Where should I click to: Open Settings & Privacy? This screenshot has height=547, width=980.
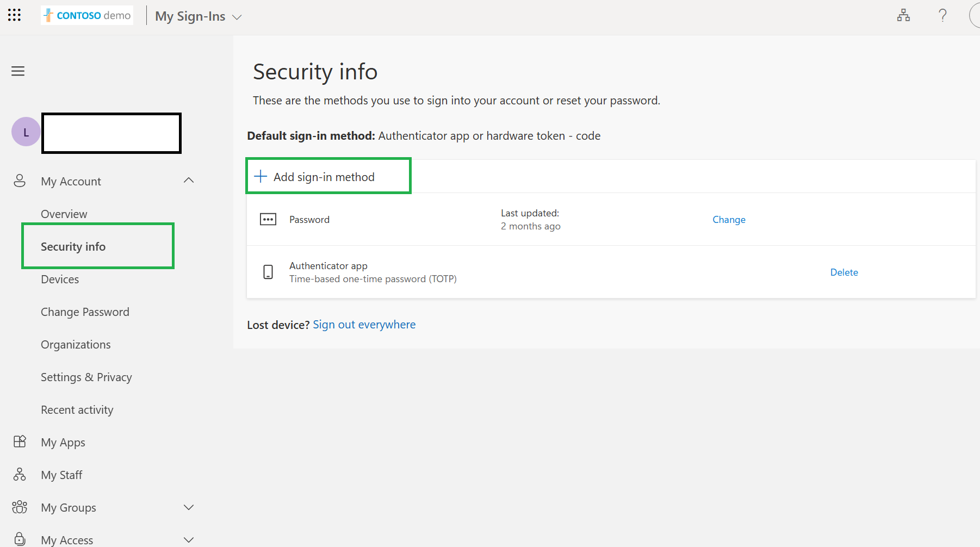pyautogui.click(x=86, y=377)
